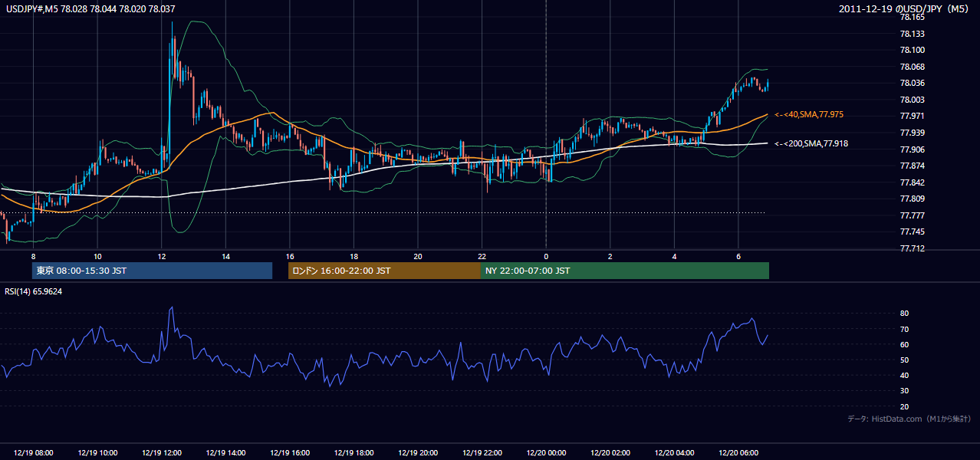Click price level 78.036 on the axis
The width and height of the screenshot is (980, 460).
point(912,83)
